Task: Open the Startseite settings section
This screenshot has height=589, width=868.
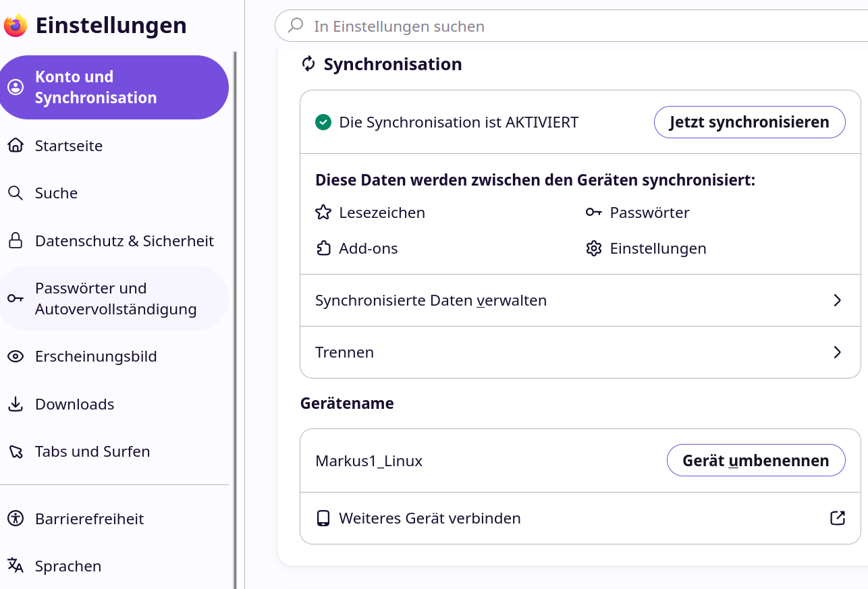Action: [x=115, y=146]
